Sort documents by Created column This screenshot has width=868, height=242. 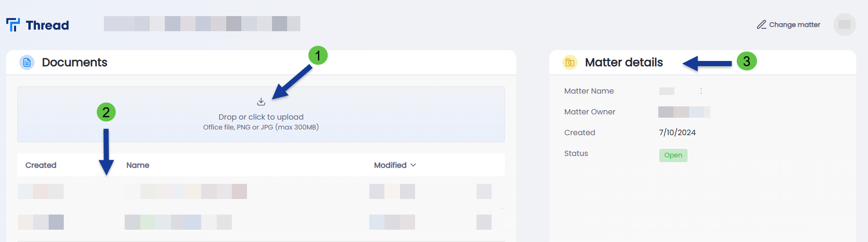(41, 165)
